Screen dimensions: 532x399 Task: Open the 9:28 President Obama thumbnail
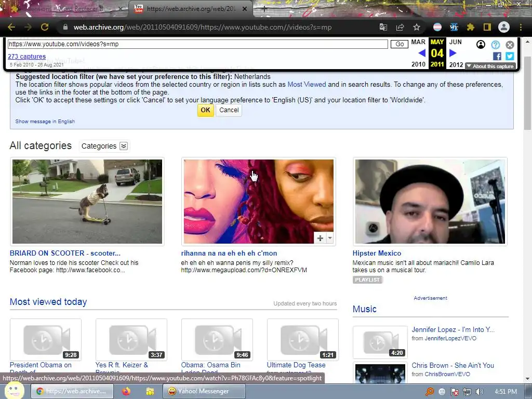pos(46,339)
